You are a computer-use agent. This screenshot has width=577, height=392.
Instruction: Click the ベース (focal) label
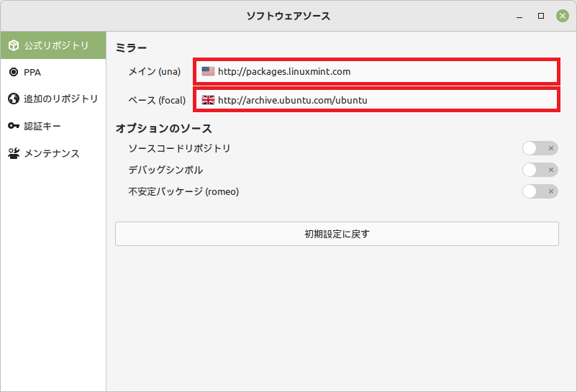click(157, 100)
